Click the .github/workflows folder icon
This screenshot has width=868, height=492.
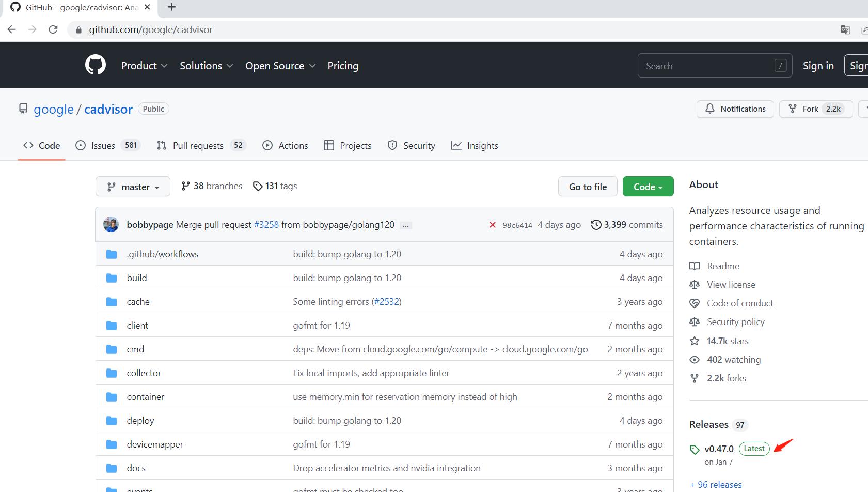112,254
